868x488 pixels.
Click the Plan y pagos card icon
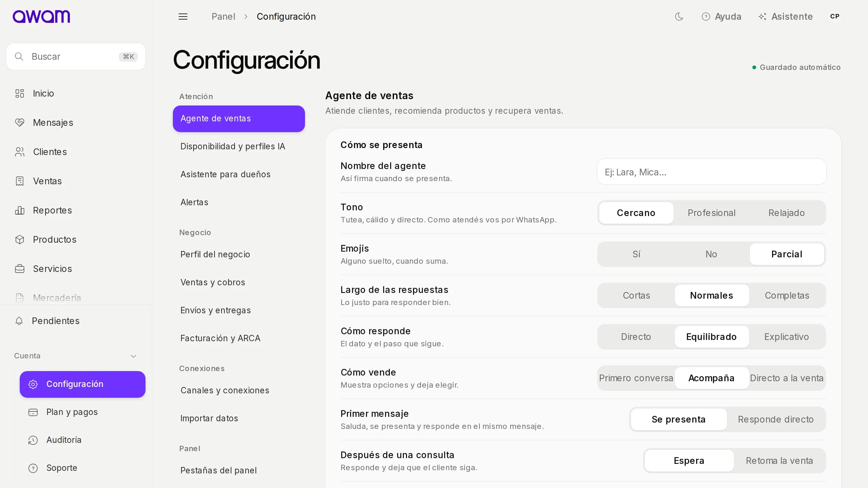pos(33,412)
